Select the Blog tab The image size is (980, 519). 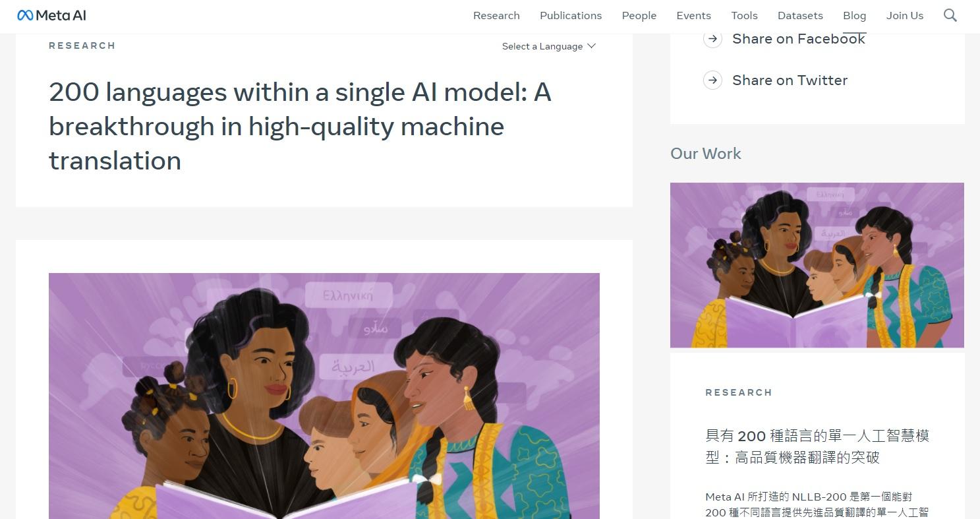coord(854,15)
